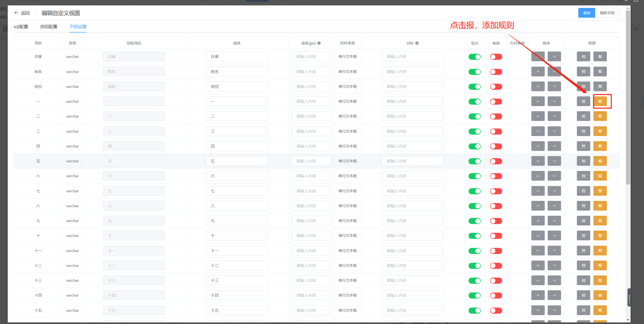Toggle 显示 switch for 月度 row
The image size is (644, 324).
(x=474, y=57)
